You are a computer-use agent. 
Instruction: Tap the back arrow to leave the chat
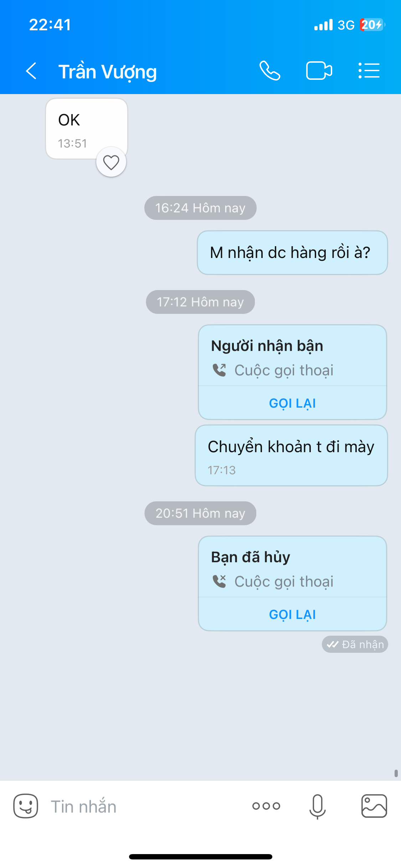click(x=31, y=71)
